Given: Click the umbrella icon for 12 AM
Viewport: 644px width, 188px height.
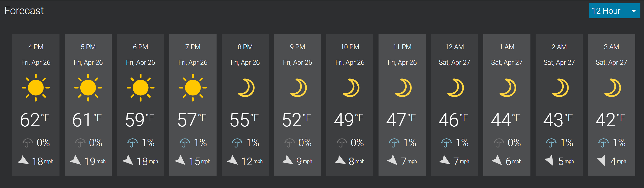Looking at the screenshot, I should pyautogui.click(x=446, y=143).
